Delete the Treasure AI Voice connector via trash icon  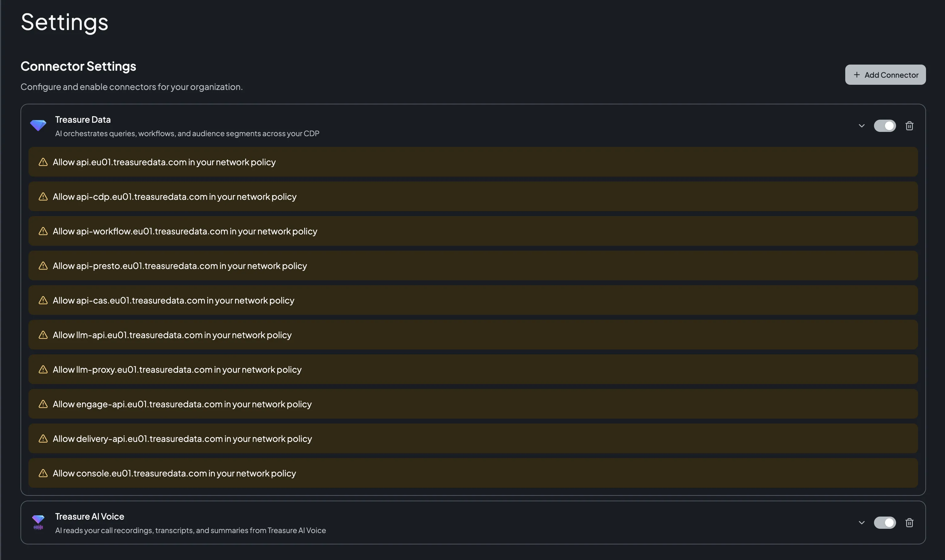910,523
